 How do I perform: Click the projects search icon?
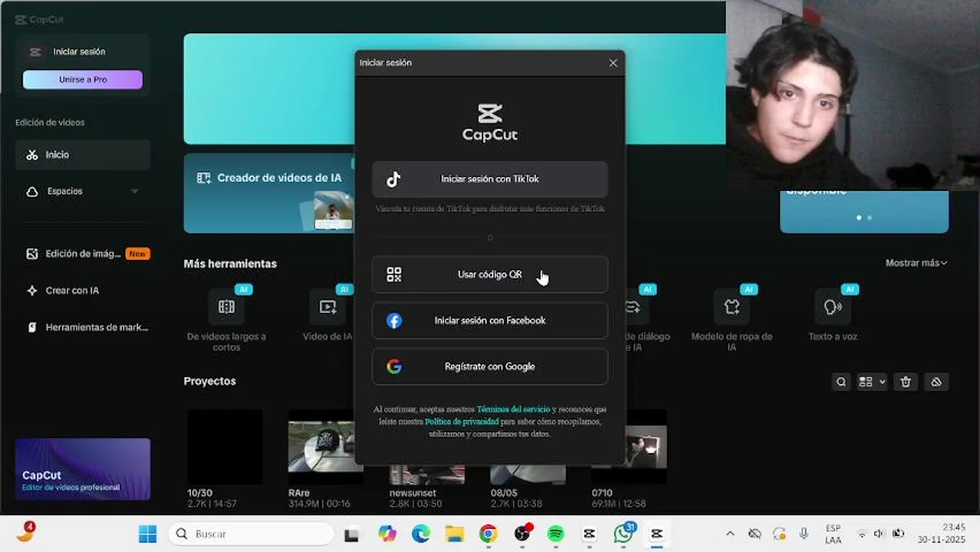[841, 382]
